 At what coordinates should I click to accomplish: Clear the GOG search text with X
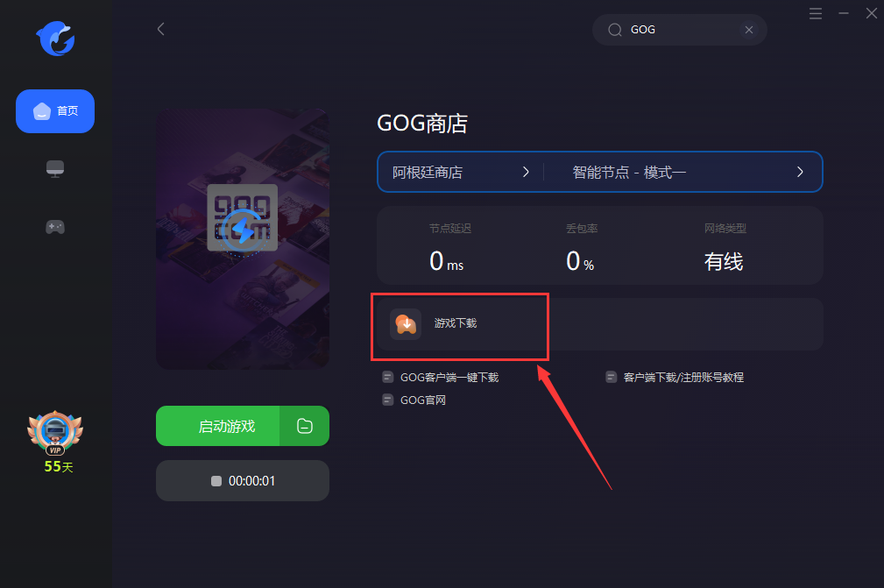click(749, 30)
